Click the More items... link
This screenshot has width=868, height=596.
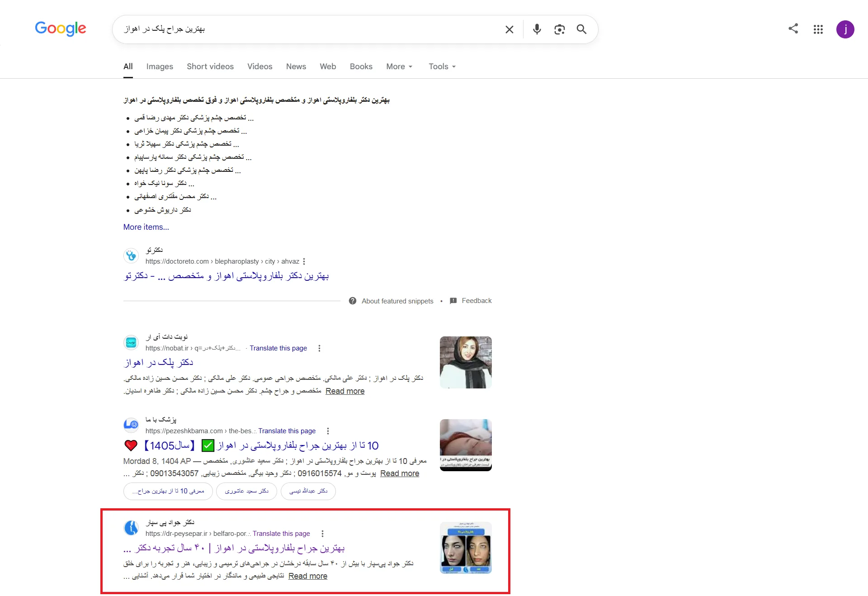146,227
